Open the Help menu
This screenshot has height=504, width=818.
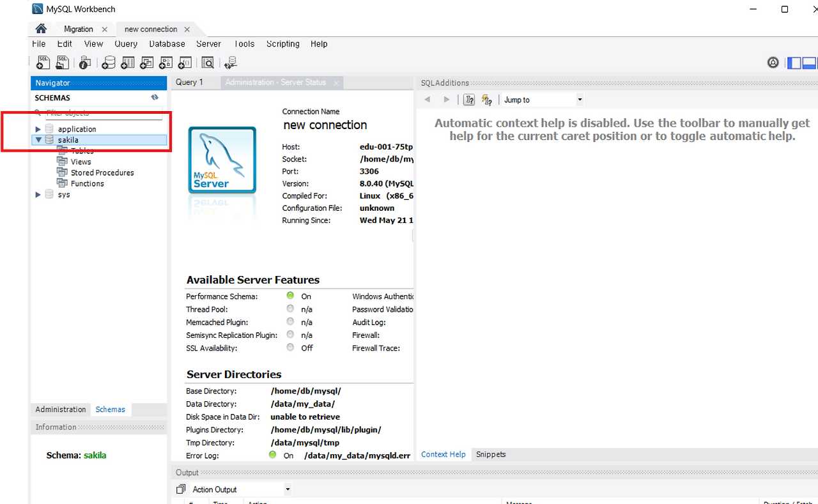[x=319, y=44]
